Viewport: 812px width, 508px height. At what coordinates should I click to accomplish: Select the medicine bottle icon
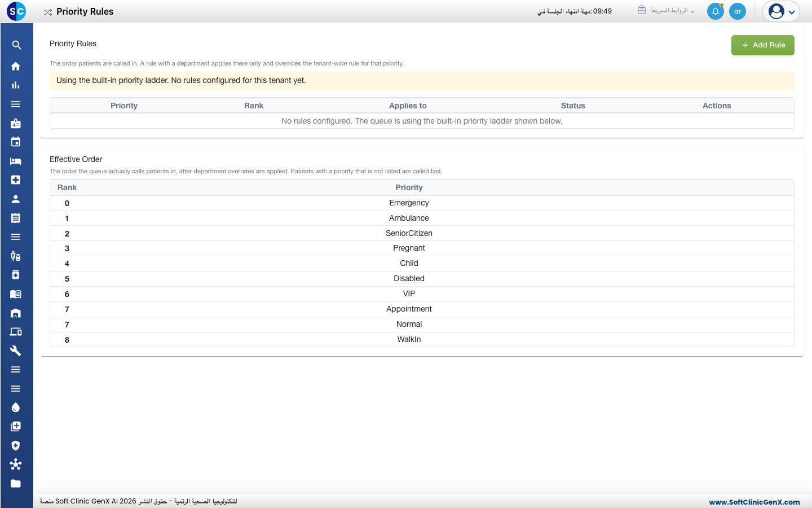[x=16, y=275]
